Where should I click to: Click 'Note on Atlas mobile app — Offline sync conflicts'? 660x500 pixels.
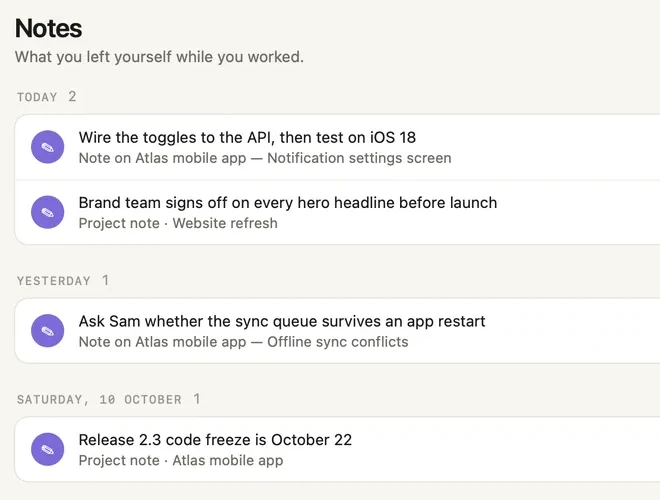tap(243, 342)
